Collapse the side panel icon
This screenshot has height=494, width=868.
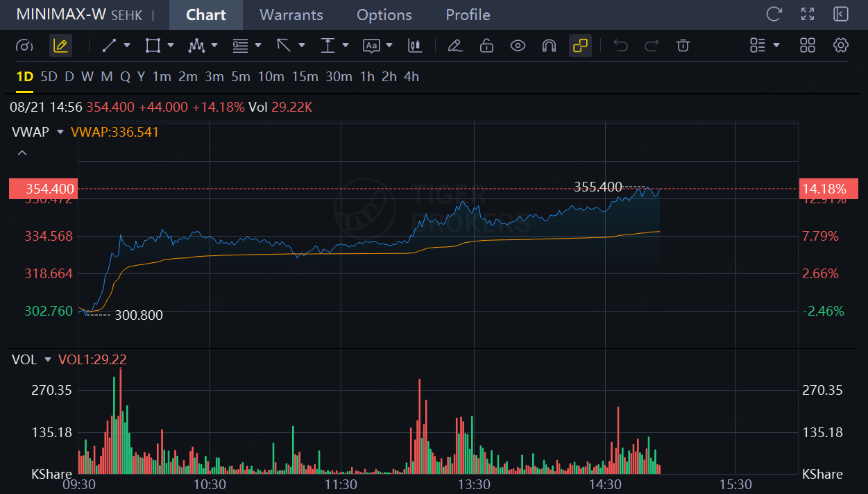coord(841,14)
